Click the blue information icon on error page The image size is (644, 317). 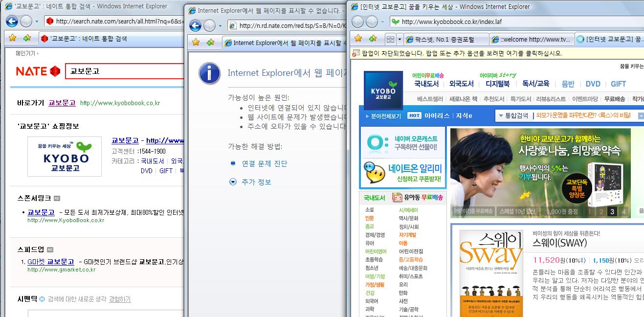209,74
